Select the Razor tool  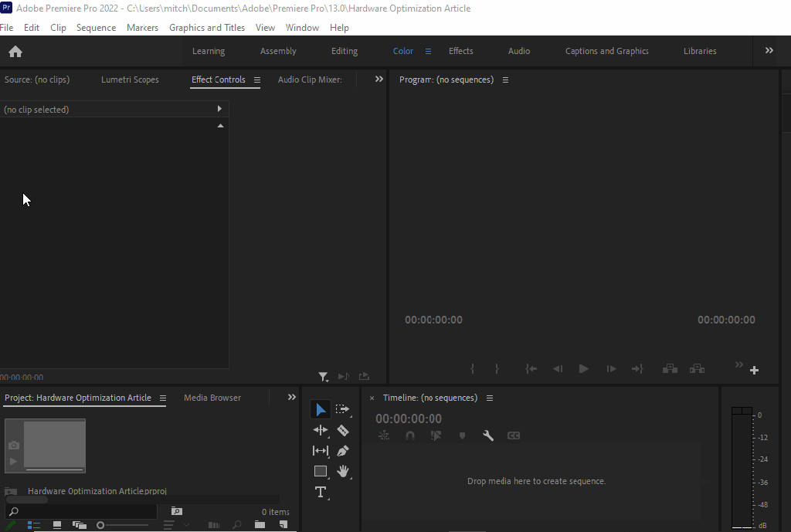pos(343,430)
